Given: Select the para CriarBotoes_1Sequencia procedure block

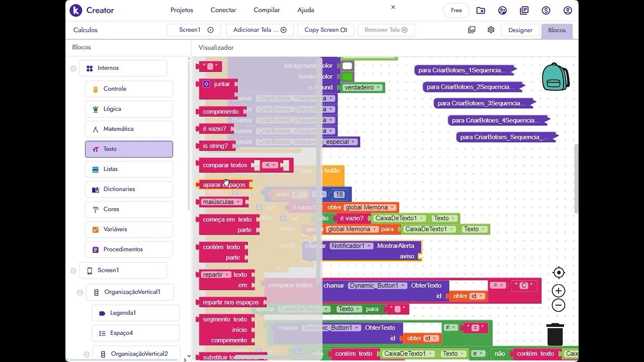Looking at the screenshot, I should click(465, 70).
